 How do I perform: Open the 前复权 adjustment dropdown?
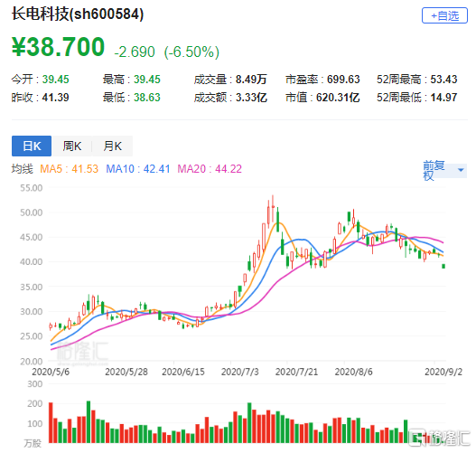pos(444,171)
